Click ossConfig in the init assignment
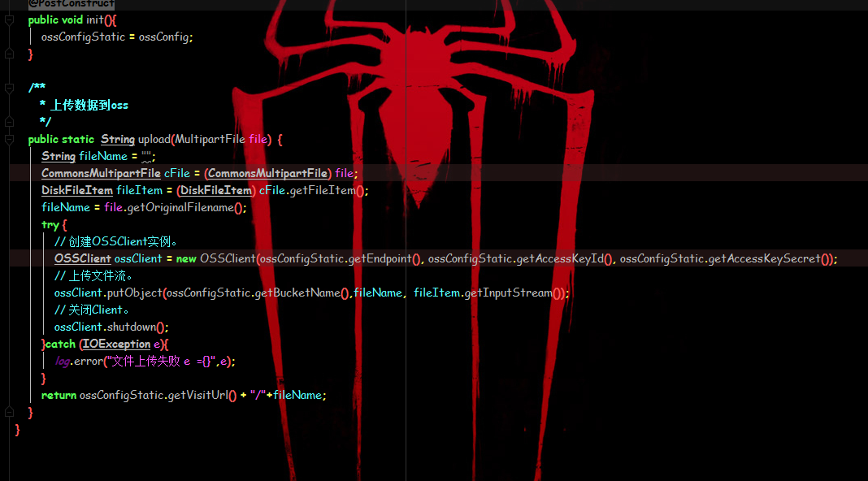The image size is (868, 481). click(163, 37)
